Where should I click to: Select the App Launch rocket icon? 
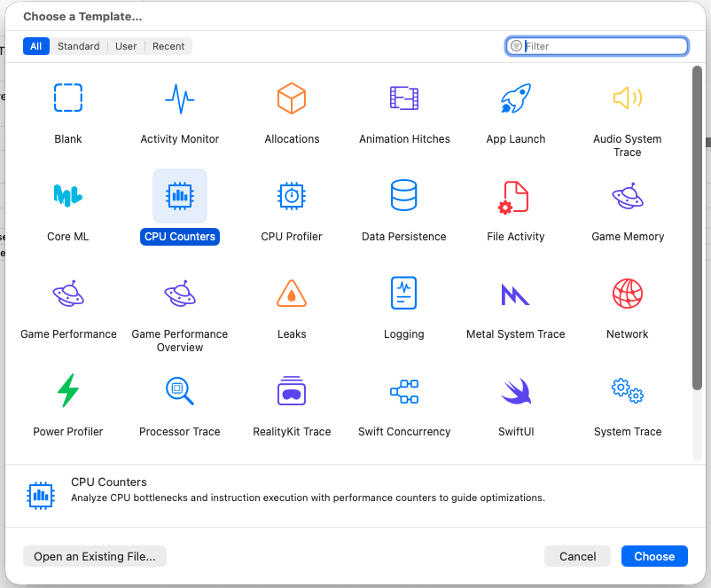coord(516,98)
